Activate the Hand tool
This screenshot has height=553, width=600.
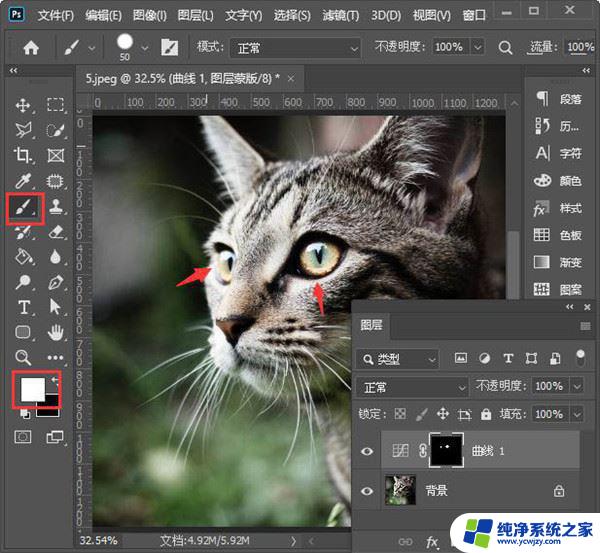[x=56, y=332]
